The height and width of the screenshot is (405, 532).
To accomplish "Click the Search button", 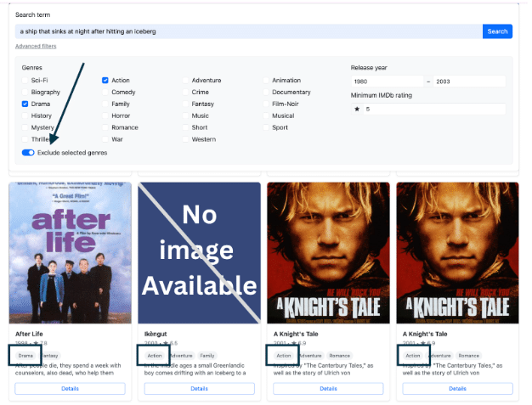I will 497,31.
